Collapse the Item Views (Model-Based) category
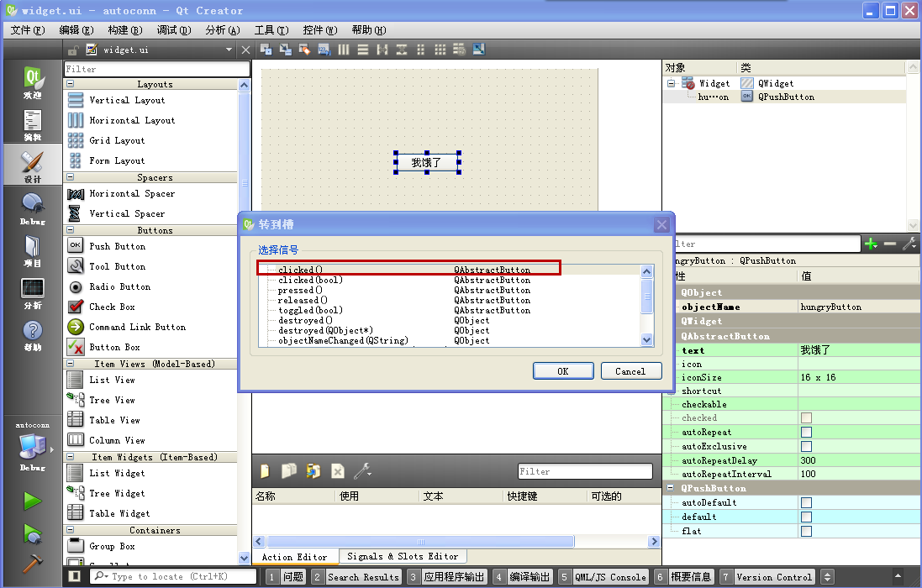922x588 pixels. (71, 364)
